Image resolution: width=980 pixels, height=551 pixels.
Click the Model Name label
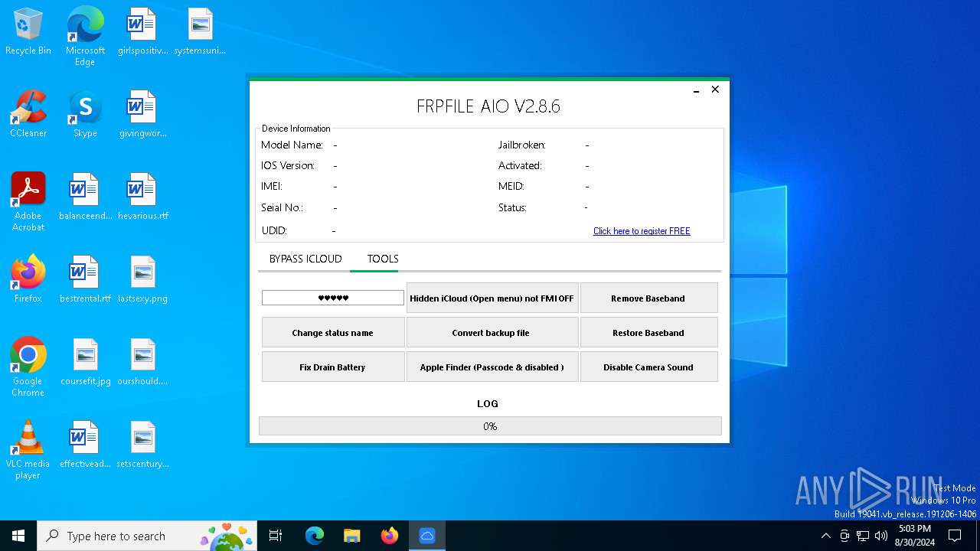click(292, 145)
